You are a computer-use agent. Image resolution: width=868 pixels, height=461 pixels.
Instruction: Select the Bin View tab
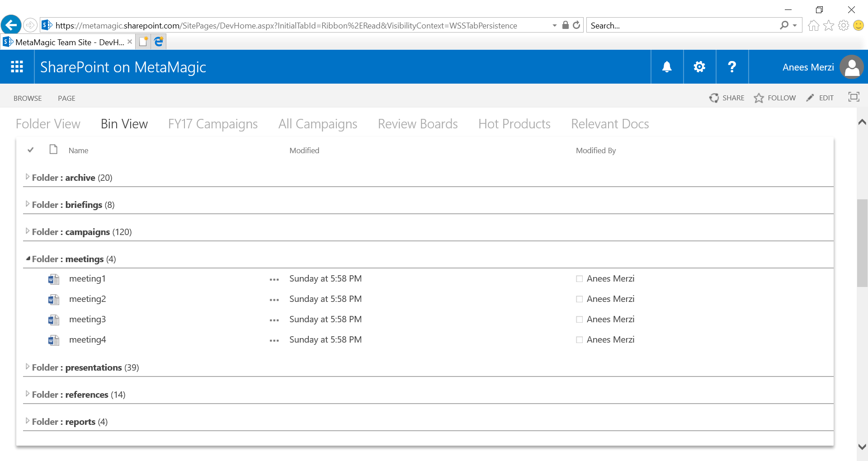pyautogui.click(x=124, y=124)
